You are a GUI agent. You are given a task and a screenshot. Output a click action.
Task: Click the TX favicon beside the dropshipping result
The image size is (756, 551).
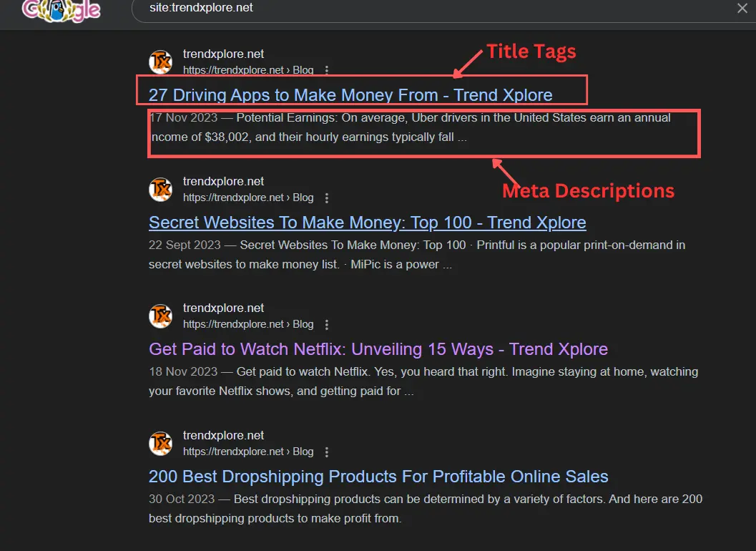(x=160, y=444)
